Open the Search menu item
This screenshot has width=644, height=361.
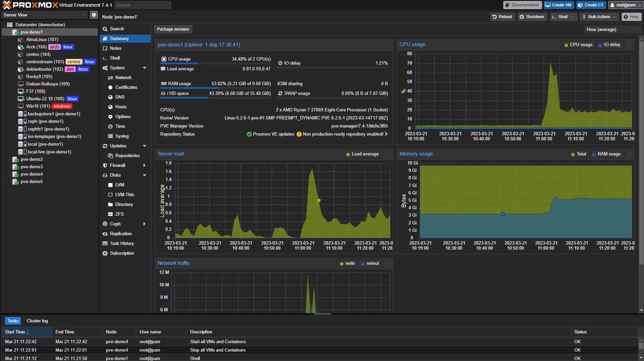click(x=125, y=29)
